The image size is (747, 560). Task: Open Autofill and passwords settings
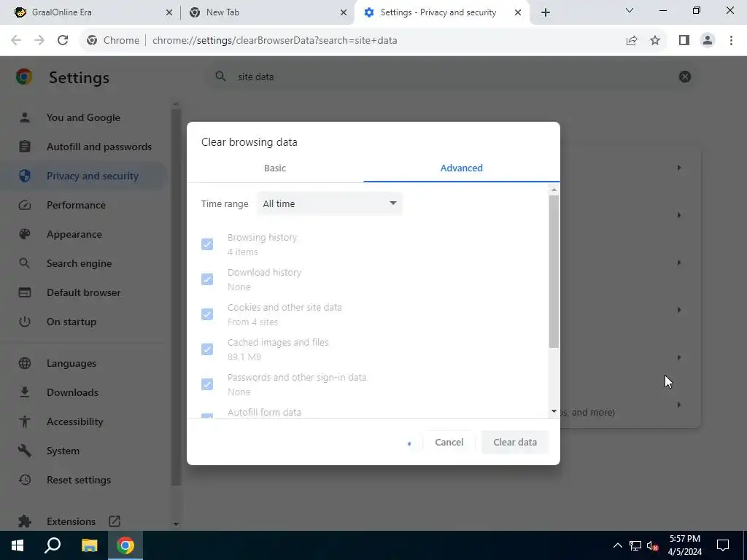(x=83, y=147)
